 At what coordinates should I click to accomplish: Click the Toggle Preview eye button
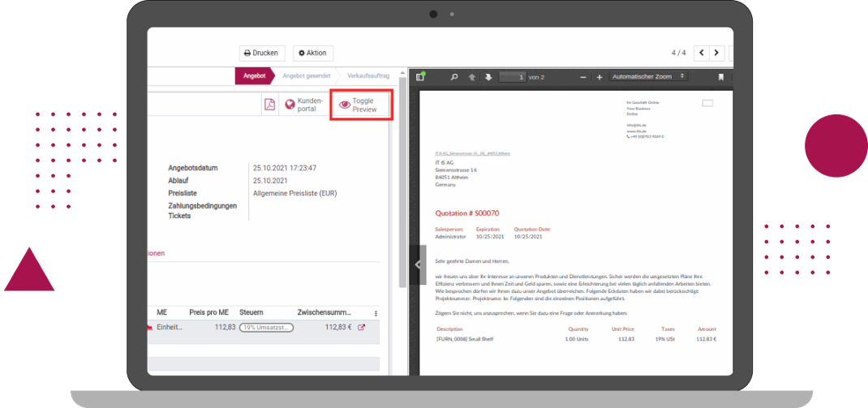coord(362,105)
